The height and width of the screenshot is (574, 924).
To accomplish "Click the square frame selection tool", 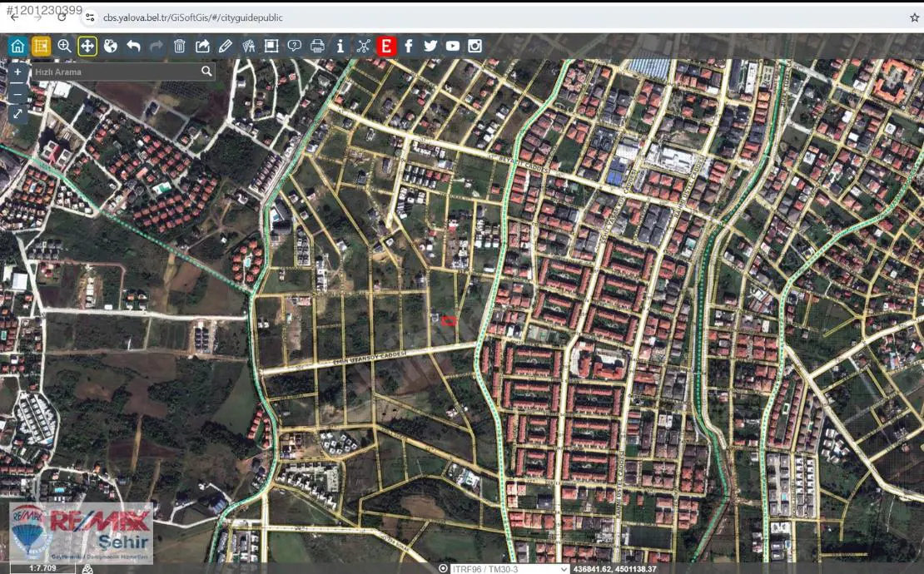I will [271, 46].
